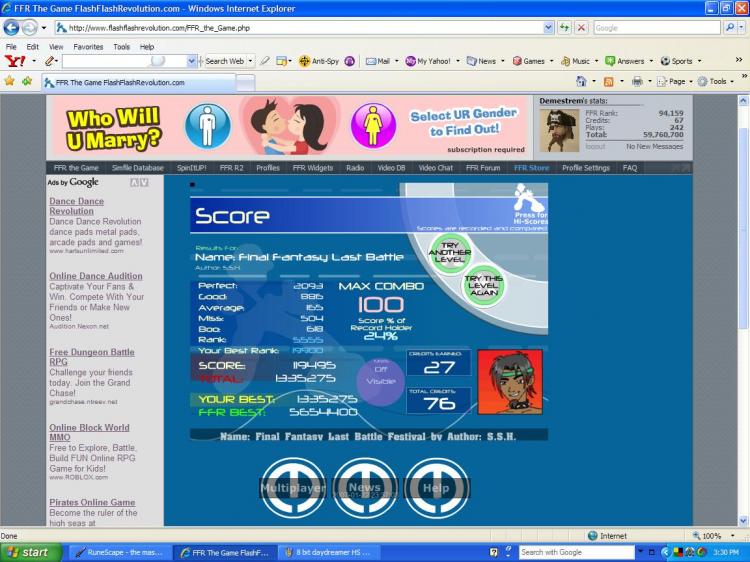Switch to RuneScape taskbar window
This screenshot has width=750, height=562.
point(121,552)
